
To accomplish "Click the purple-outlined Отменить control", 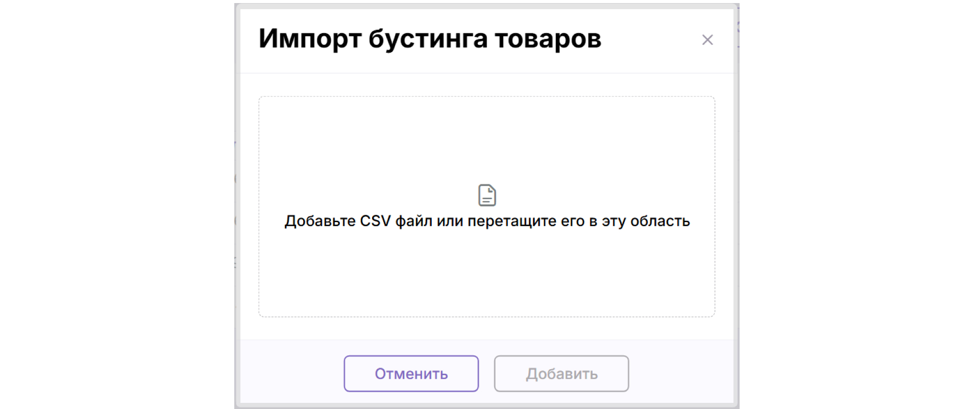I will pos(411,373).
